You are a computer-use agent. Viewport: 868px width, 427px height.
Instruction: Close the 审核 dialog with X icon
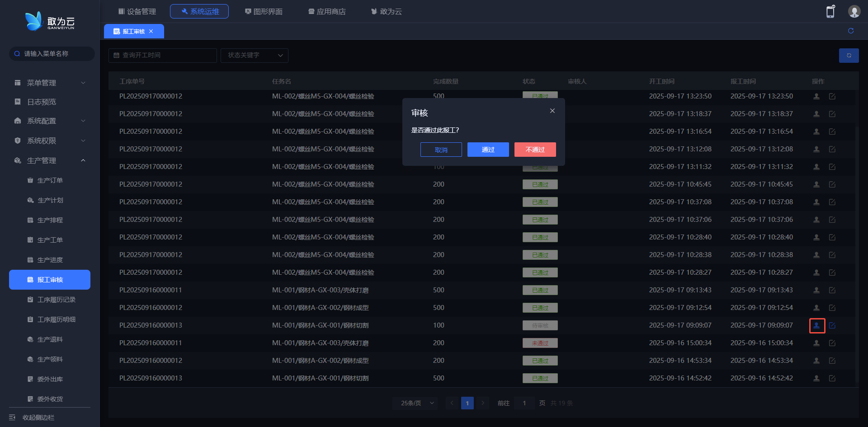(x=552, y=111)
